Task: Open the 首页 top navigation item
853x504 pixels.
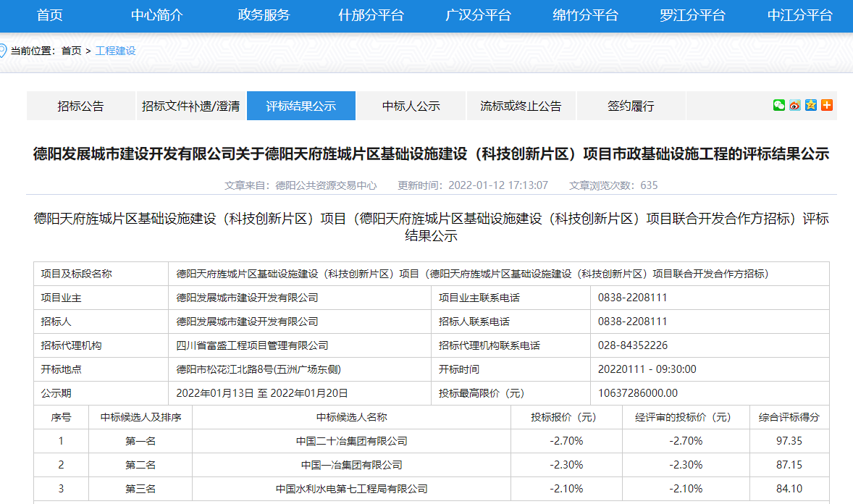Action: (49, 15)
